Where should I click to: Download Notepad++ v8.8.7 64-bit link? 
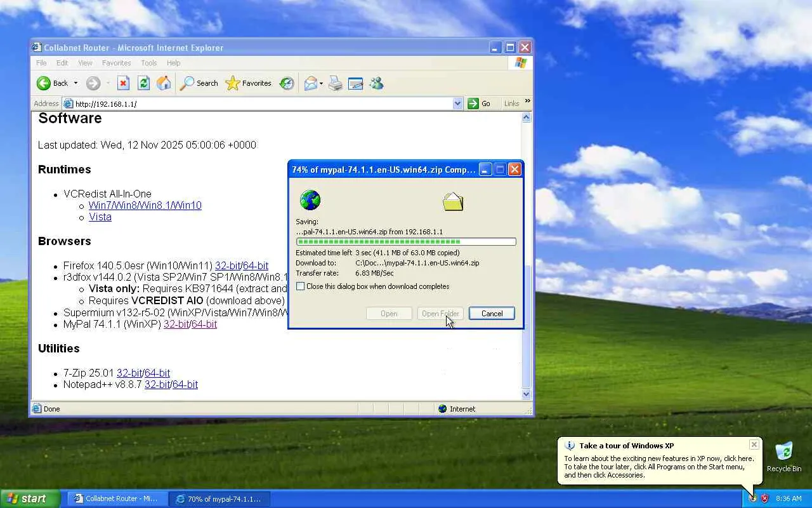(x=185, y=385)
